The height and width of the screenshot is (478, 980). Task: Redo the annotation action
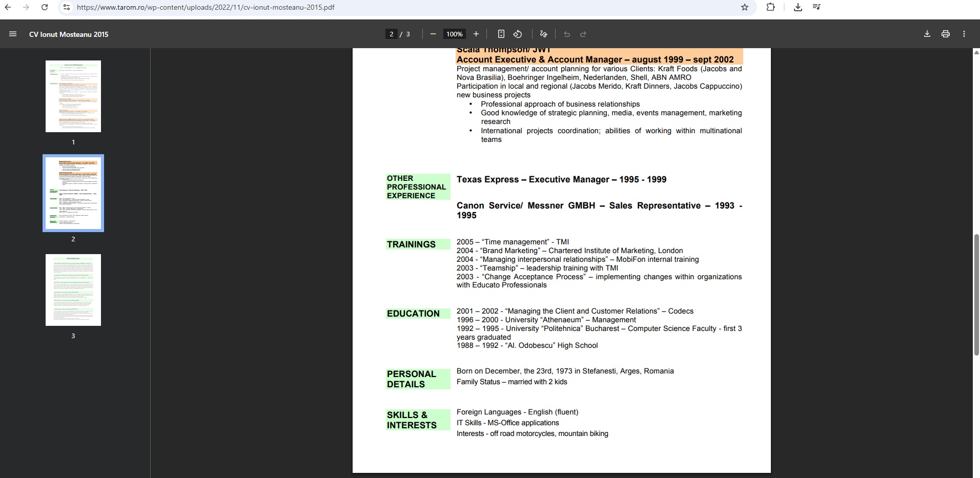coord(583,34)
